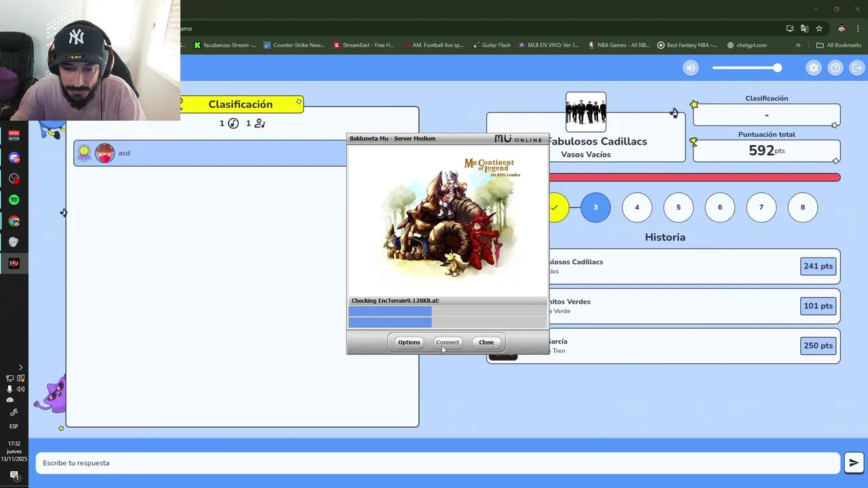Click the 592 pts total score

pos(766,150)
